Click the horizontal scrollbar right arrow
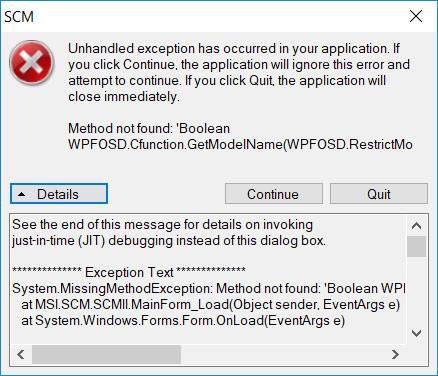 395,354
